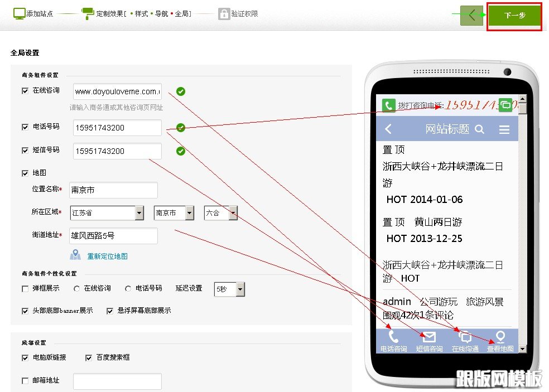This screenshot has height=392, width=549.
Task: Click the 街道地址 input showing 雄风西路5号
Action: coord(113,236)
